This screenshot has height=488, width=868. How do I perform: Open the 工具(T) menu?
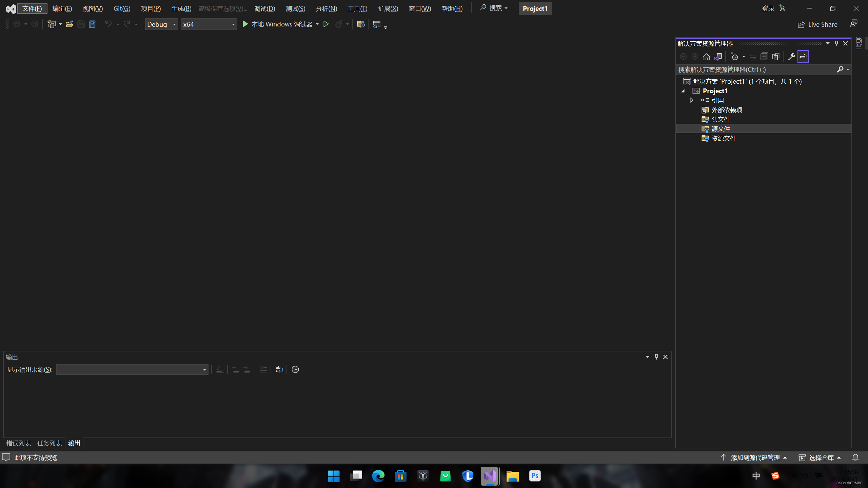357,8
